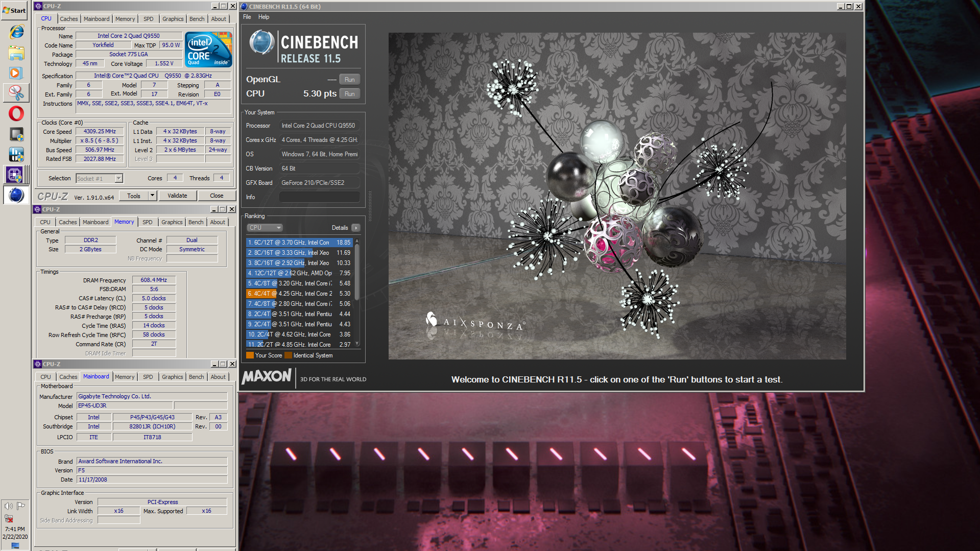Switch to Mainboard tab in top CPU-Z window
980x551 pixels.
97,19
